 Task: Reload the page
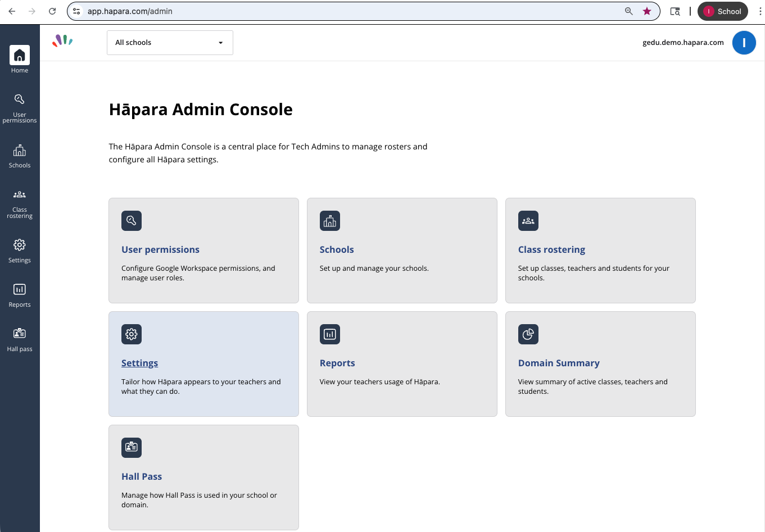click(52, 11)
